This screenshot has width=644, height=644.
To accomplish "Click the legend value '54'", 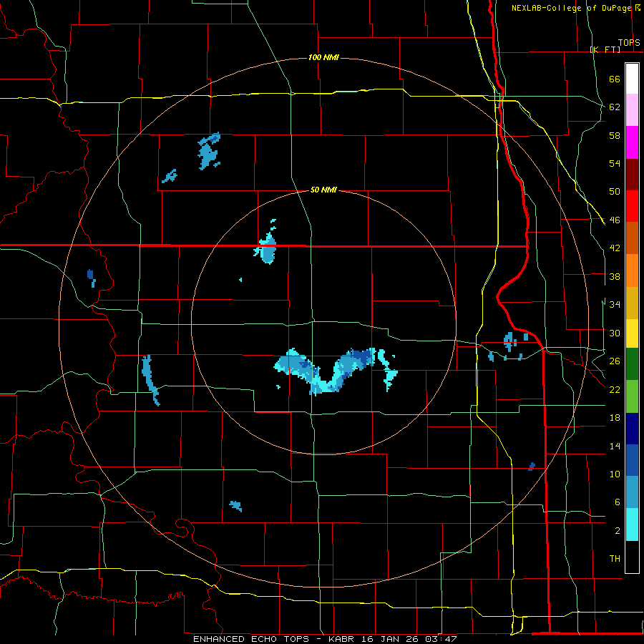I will point(615,163).
